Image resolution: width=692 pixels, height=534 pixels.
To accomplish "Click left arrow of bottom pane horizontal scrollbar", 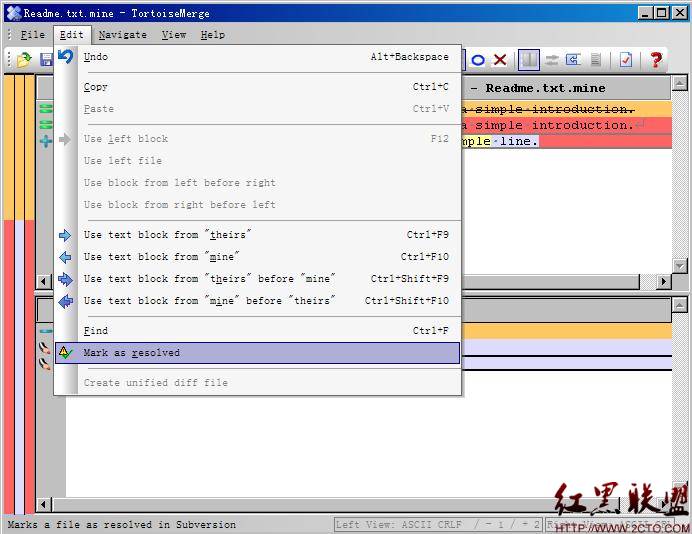I will click(x=44, y=504).
